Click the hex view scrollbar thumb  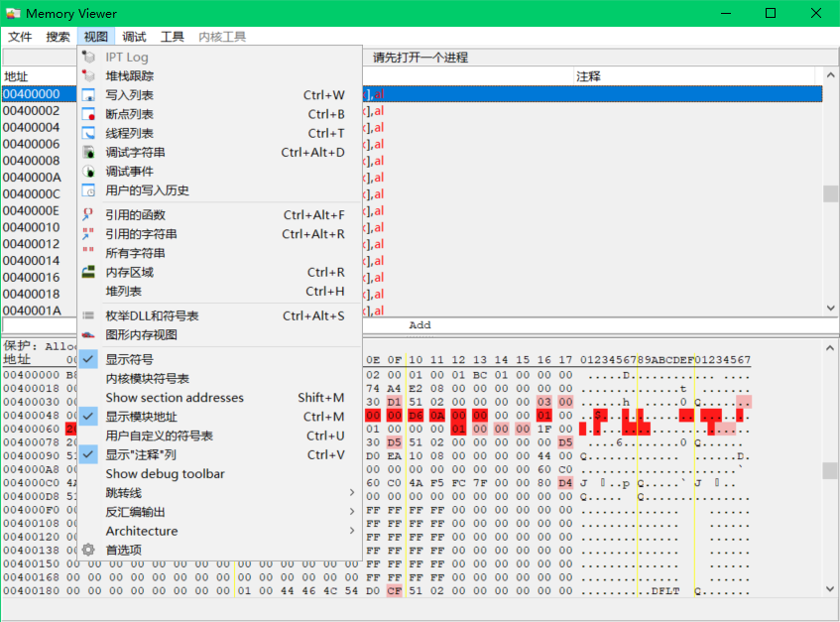pos(830,471)
